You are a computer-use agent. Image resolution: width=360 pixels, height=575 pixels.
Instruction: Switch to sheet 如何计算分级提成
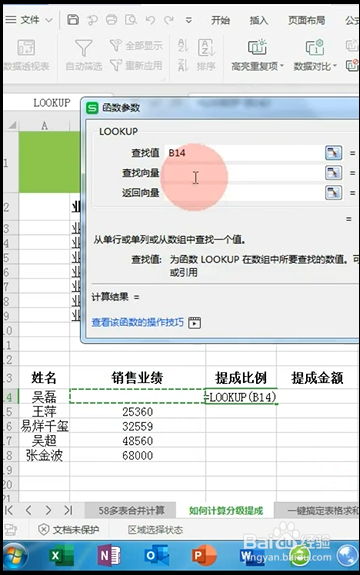click(226, 510)
